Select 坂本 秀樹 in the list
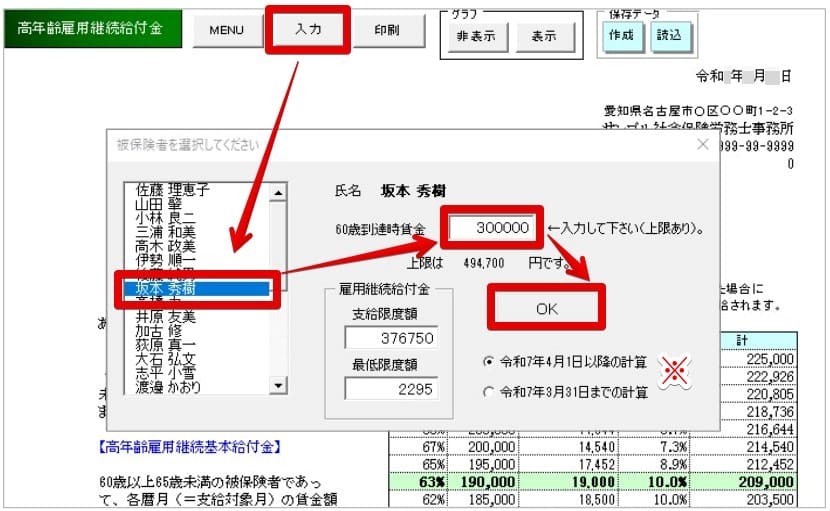 click(196, 288)
